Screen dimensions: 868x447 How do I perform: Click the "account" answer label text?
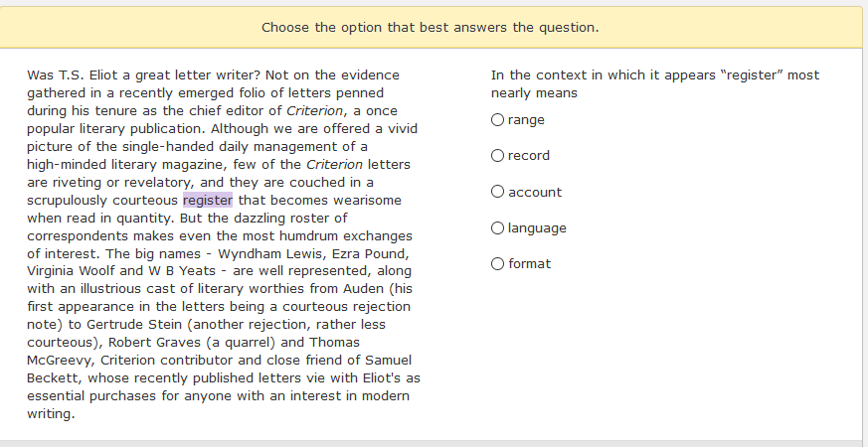(x=535, y=192)
